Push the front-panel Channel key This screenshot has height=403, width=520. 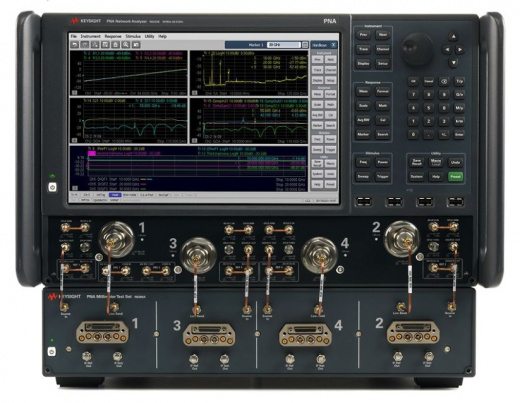point(383,49)
